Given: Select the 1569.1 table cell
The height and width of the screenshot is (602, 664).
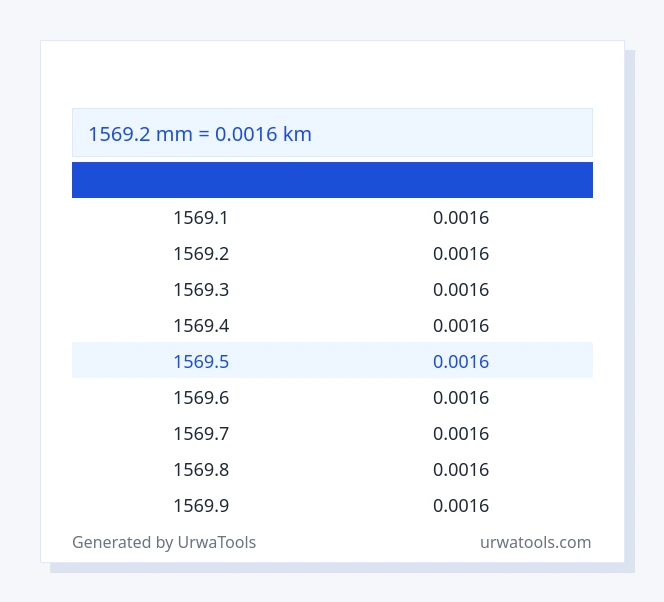Looking at the screenshot, I should (x=201, y=218).
